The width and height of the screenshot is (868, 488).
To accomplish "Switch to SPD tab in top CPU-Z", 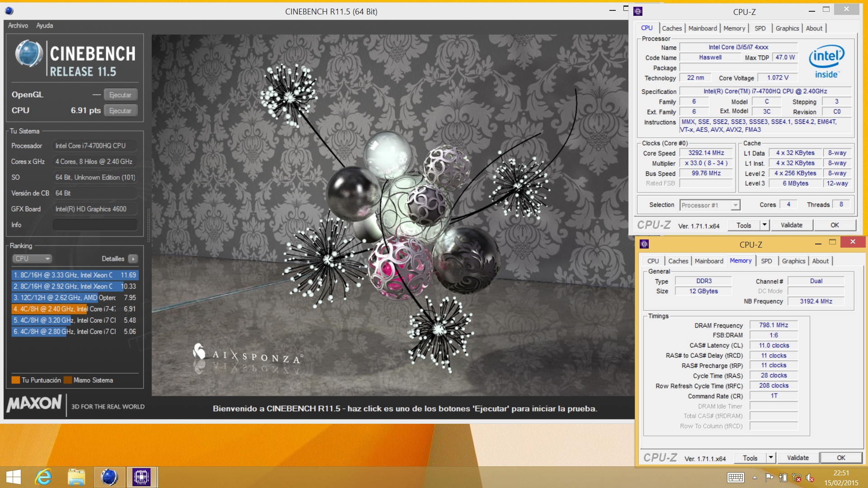I will 760,28.
